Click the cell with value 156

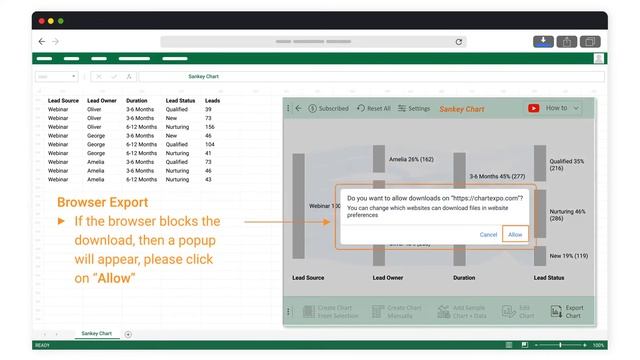(x=210, y=127)
